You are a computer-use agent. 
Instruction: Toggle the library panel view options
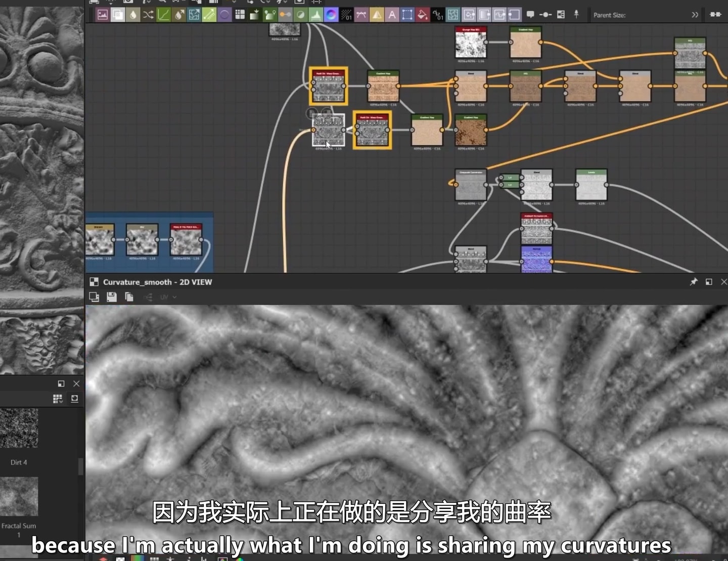pyautogui.click(x=74, y=399)
